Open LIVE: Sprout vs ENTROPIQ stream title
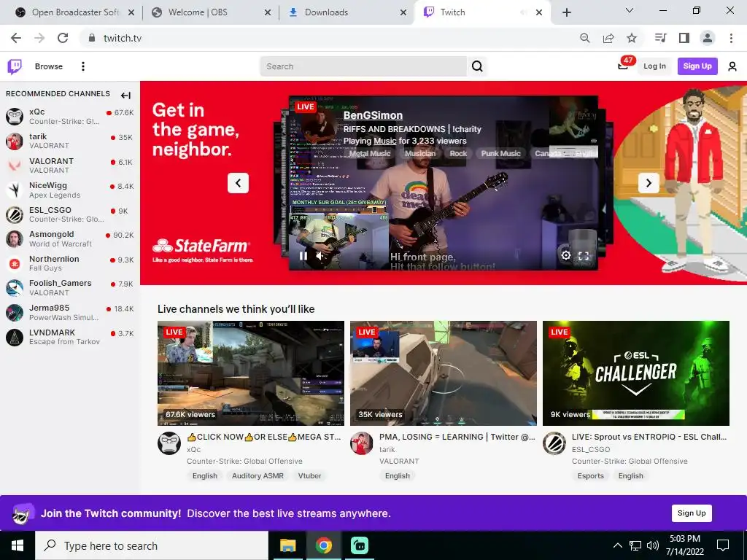The height and width of the screenshot is (560, 747). click(x=649, y=437)
